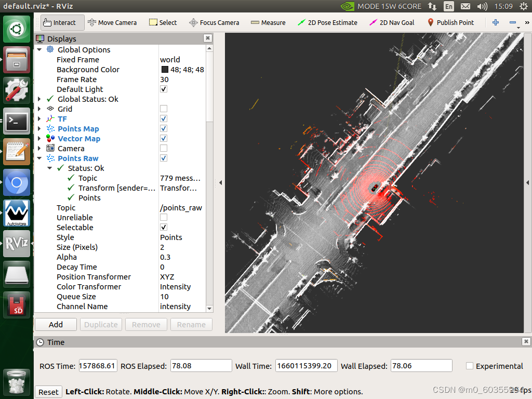Click the /points_raw topic value
Screen dimensions: 532x399
181,208
